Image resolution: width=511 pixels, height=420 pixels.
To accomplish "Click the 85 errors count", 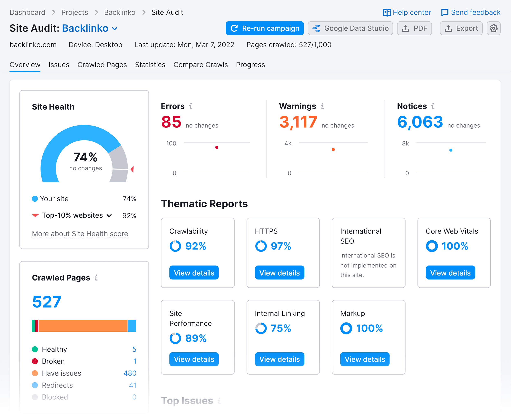I will pyautogui.click(x=171, y=122).
